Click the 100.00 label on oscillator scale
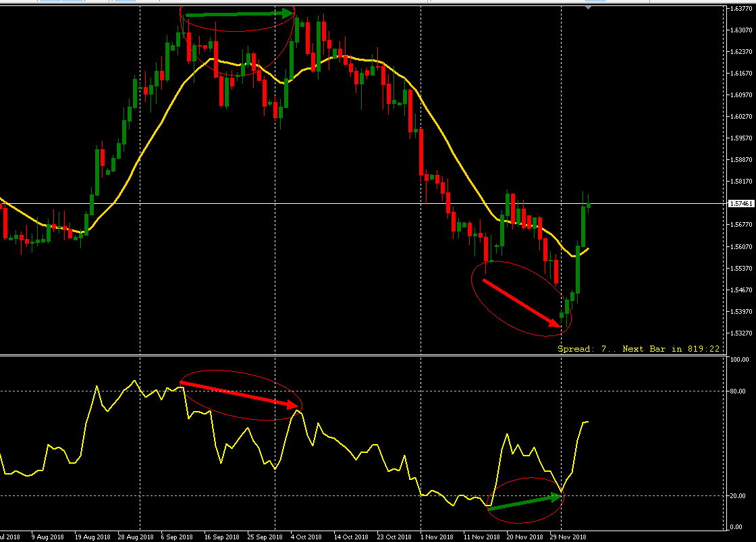 pyautogui.click(x=738, y=360)
